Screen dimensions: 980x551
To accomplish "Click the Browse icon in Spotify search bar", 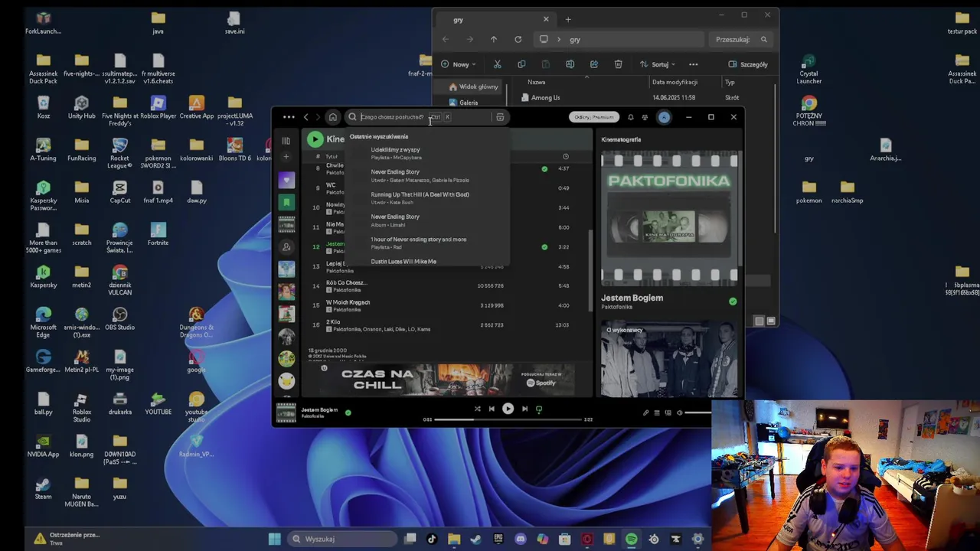I will pos(500,117).
